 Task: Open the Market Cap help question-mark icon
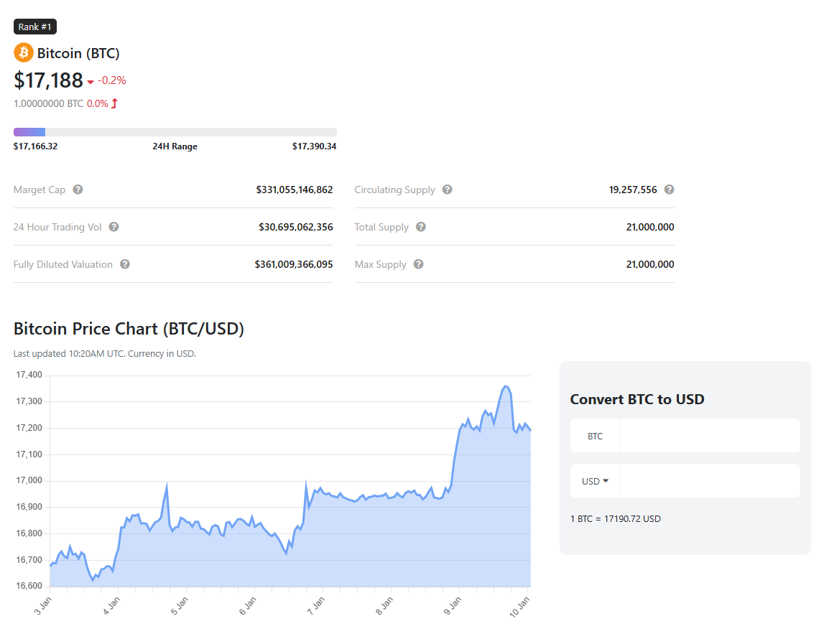click(78, 190)
